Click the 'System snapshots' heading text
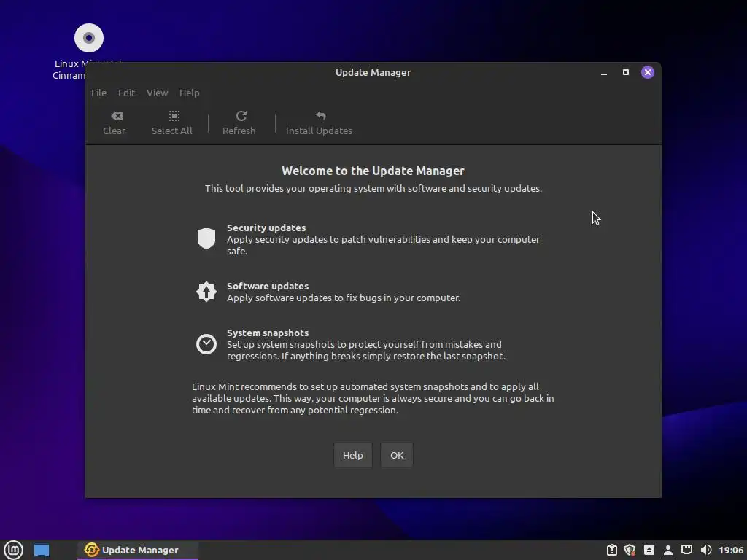This screenshot has height=560, width=747. pyautogui.click(x=268, y=332)
